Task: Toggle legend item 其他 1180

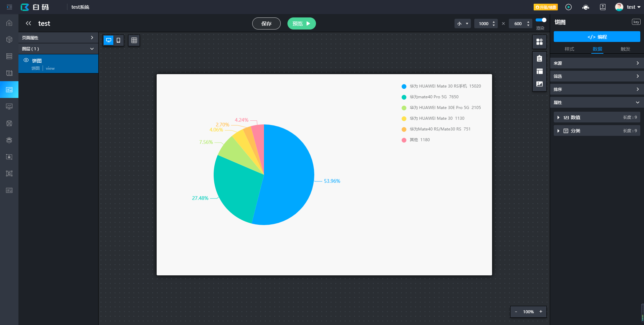Action: 416,140
